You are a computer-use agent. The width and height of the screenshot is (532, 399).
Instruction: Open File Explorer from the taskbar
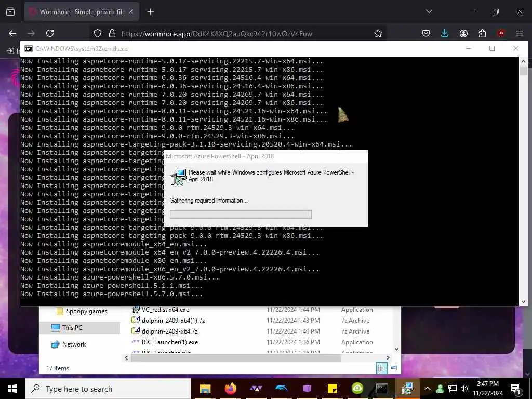click(x=205, y=389)
